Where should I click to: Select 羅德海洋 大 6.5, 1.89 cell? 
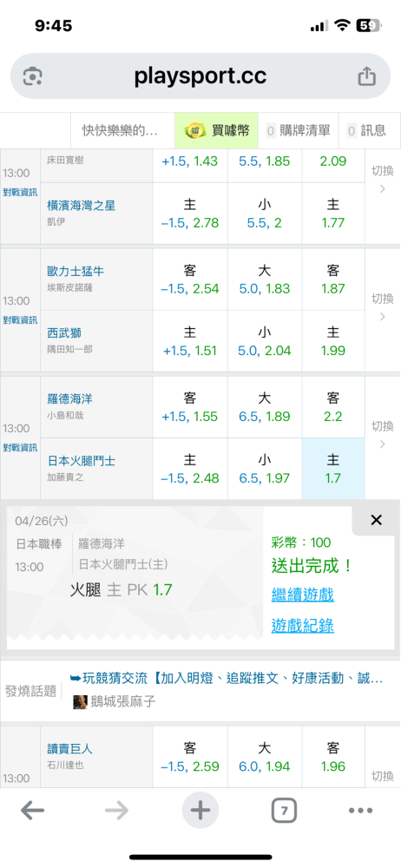click(x=264, y=407)
